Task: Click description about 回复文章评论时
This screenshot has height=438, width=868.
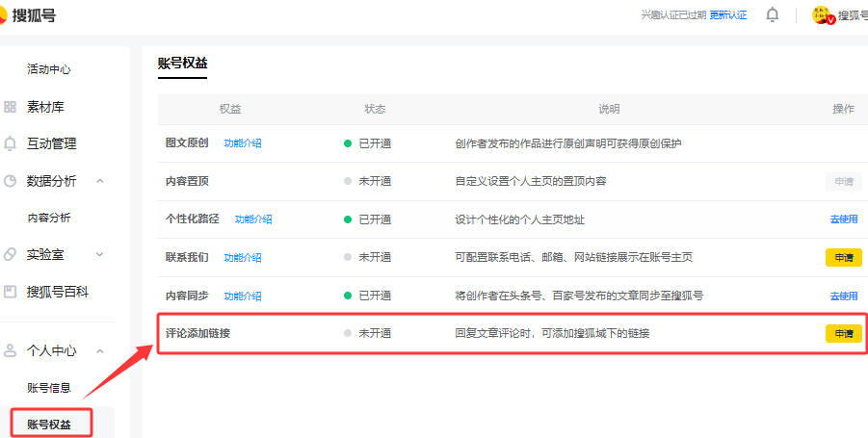Action: coord(552,333)
